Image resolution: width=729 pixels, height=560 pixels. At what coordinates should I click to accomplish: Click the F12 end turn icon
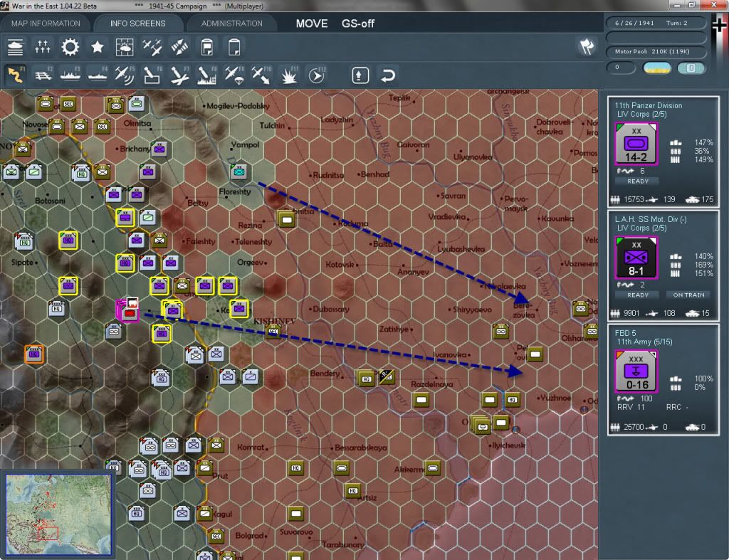click(x=317, y=75)
